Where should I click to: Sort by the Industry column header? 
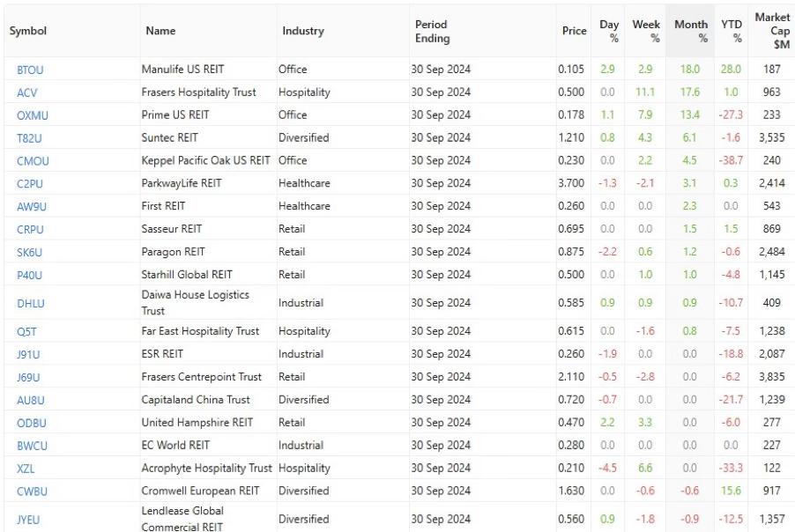point(303,31)
